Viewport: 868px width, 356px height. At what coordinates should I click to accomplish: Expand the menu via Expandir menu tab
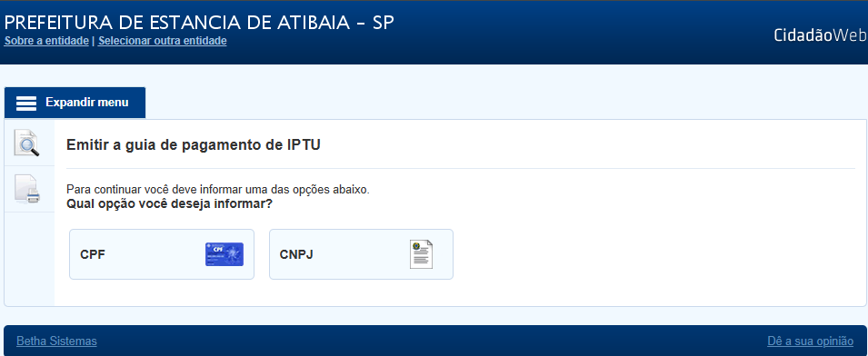(75, 103)
